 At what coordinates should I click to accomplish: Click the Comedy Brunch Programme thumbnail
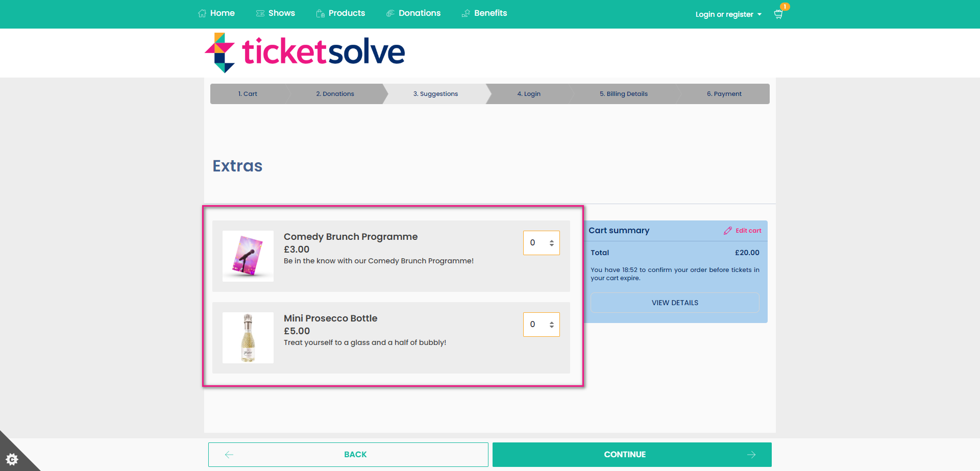248,256
